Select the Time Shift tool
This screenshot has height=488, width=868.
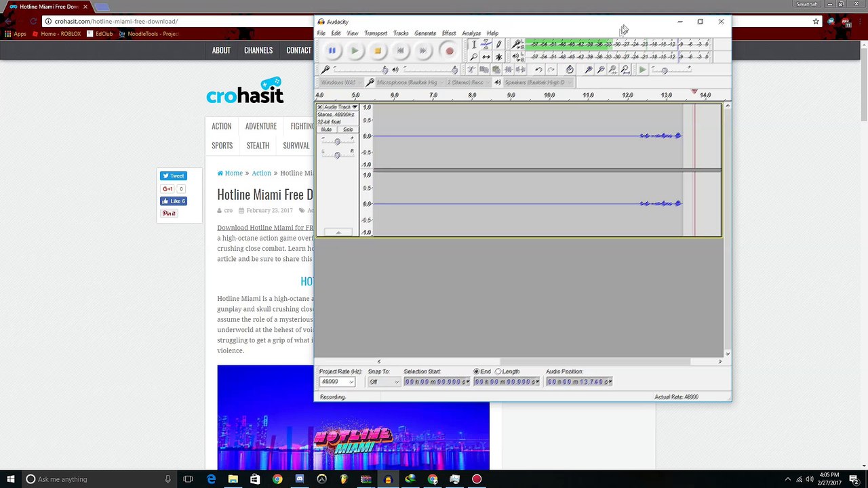[486, 57]
